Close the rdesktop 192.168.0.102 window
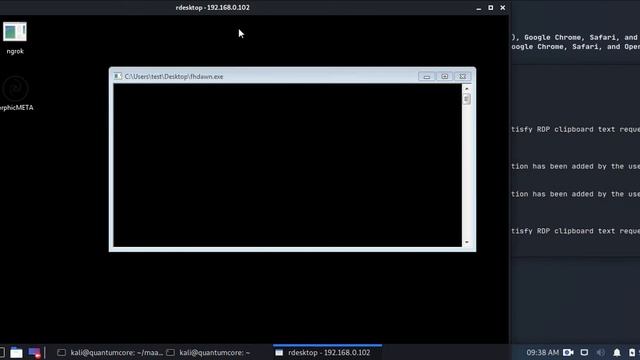 503,8
